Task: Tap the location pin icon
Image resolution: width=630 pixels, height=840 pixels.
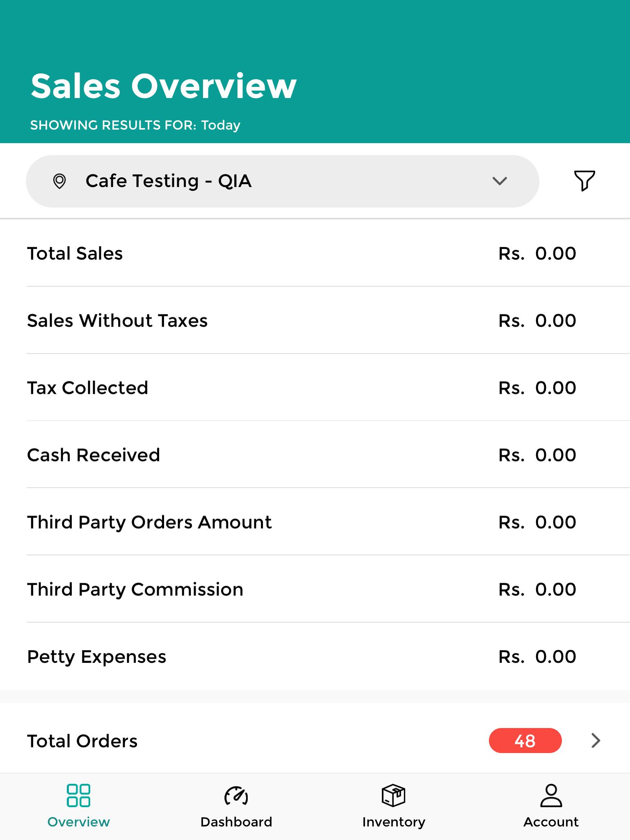Action: point(59,181)
